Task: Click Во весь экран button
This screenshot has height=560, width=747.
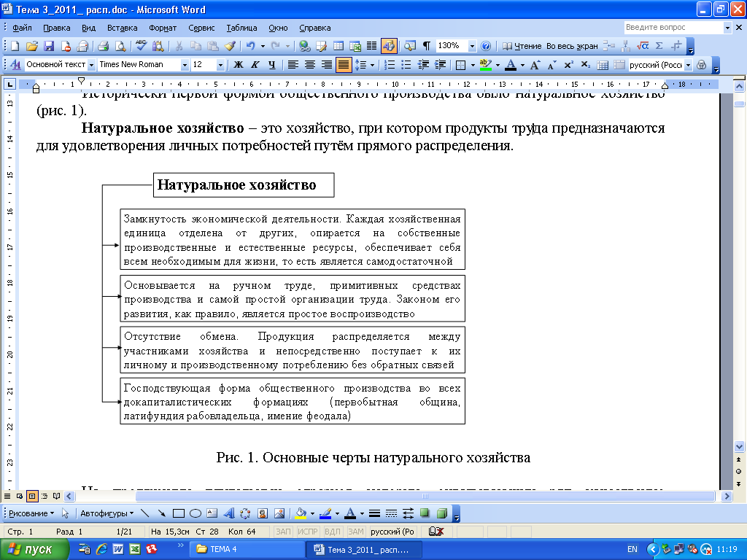Action: click(x=572, y=46)
